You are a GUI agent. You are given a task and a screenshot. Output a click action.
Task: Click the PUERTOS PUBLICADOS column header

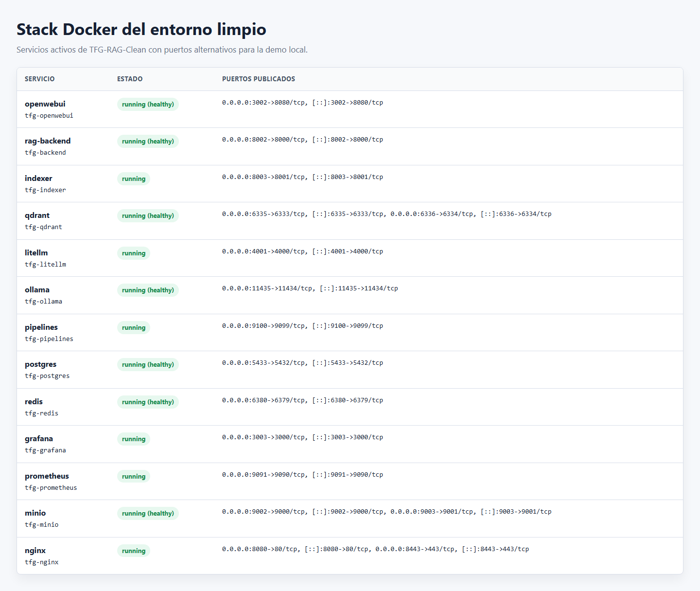[x=259, y=79]
